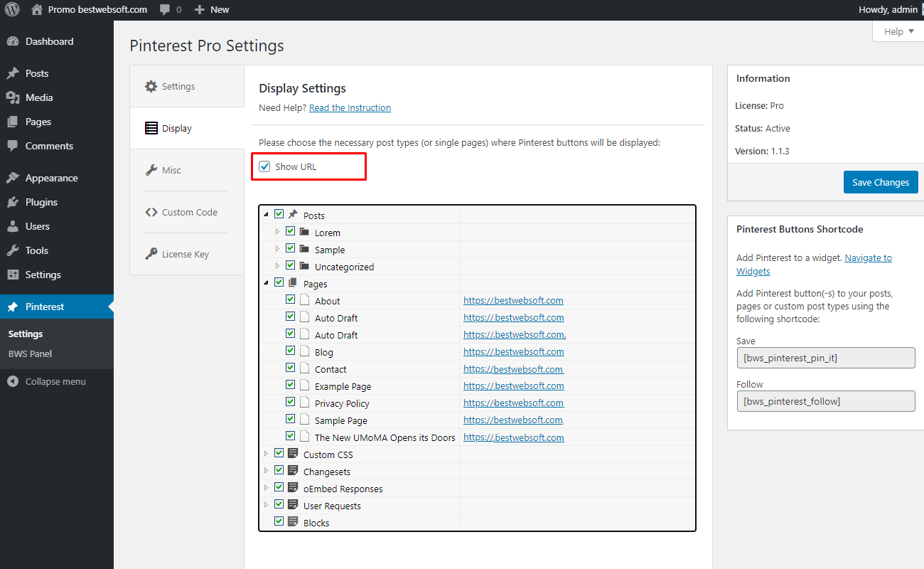The width and height of the screenshot is (924, 569).
Task: Expand the Lorem category node
Action: 278,232
